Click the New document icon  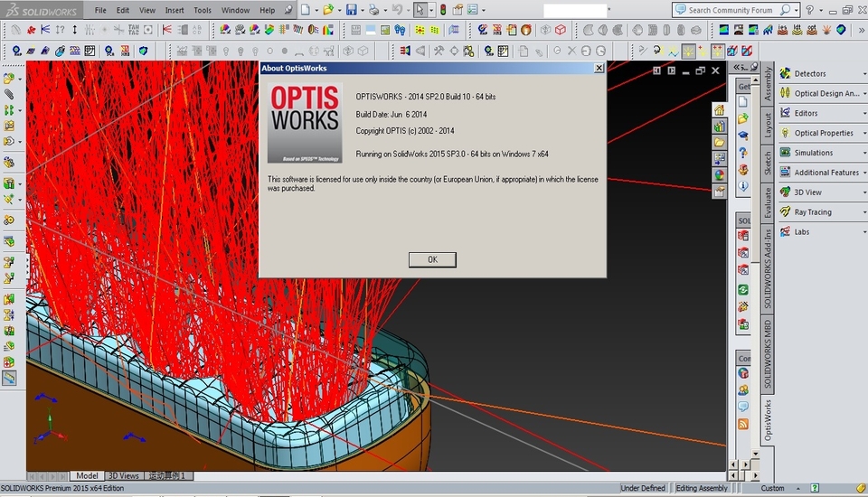click(306, 10)
